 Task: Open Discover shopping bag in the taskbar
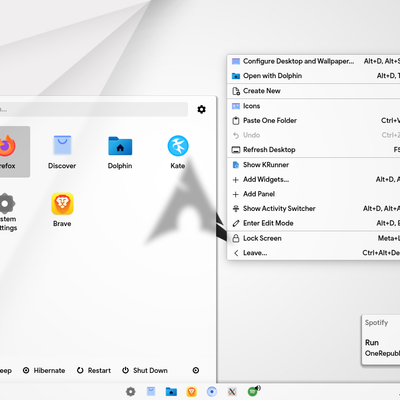click(151, 392)
